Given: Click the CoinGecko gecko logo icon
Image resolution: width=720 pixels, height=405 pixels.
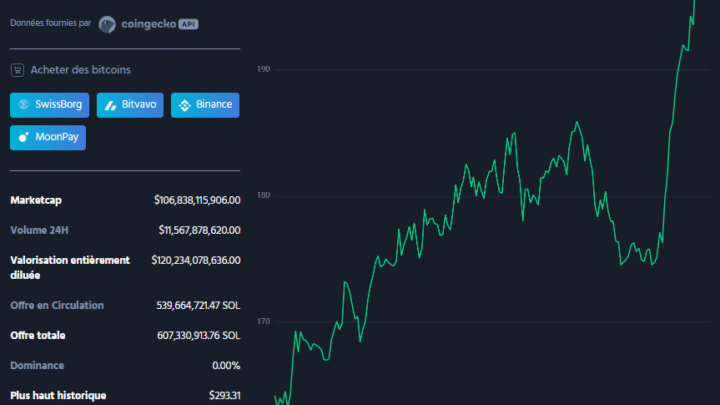Looking at the screenshot, I should [107, 24].
